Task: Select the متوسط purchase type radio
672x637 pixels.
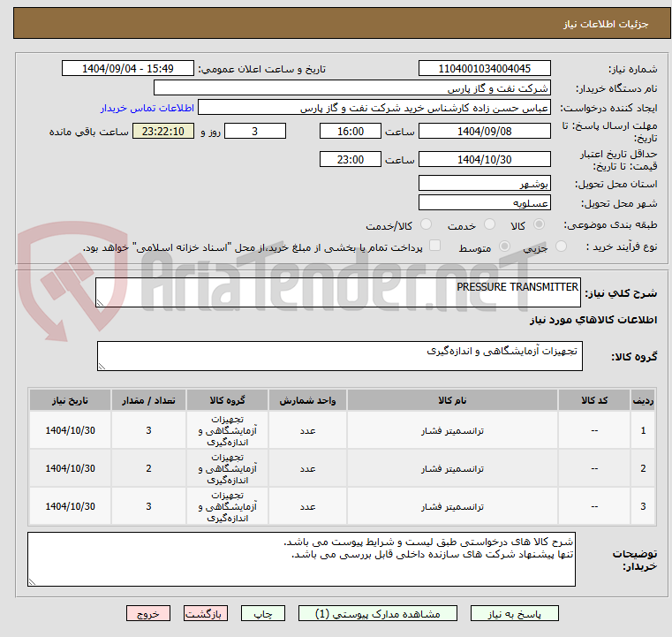Action: (504, 246)
